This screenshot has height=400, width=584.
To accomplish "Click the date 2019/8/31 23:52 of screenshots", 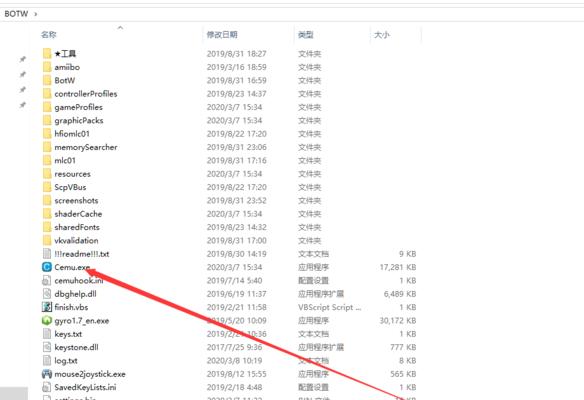I will [237, 201].
